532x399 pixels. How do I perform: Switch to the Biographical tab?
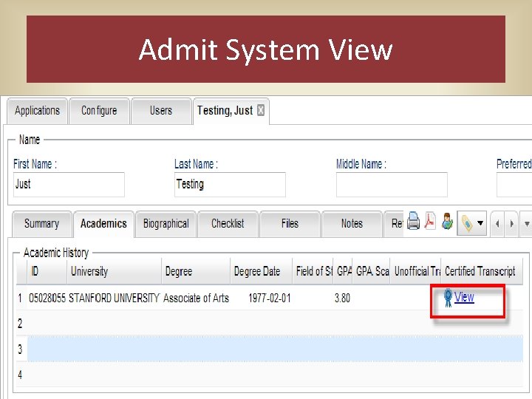coord(166,224)
